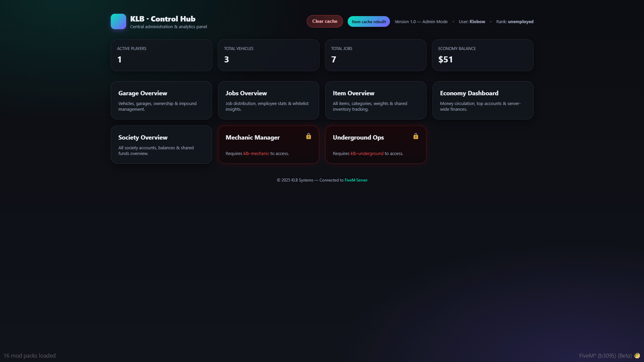The width and height of the screenshot is (644, 362).
Task: Open the Economy Dashboard card
Action: (483, 100)
